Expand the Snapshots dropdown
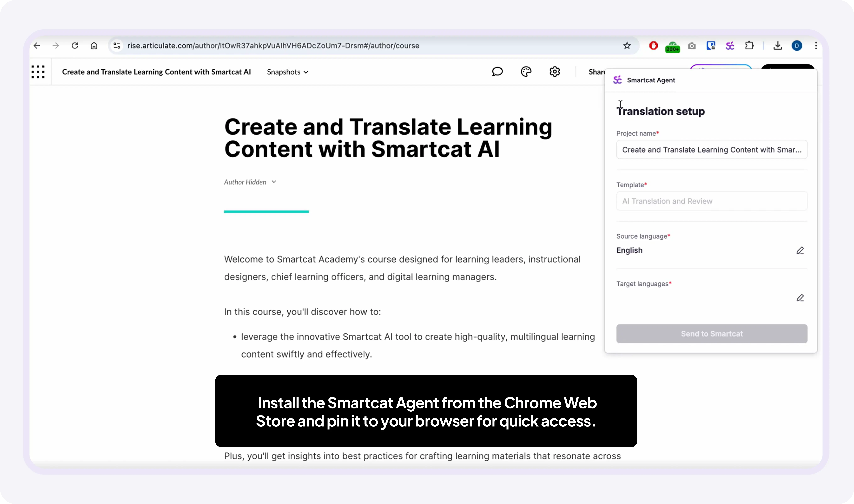The image size is (854, 504). tap(288, 72)
